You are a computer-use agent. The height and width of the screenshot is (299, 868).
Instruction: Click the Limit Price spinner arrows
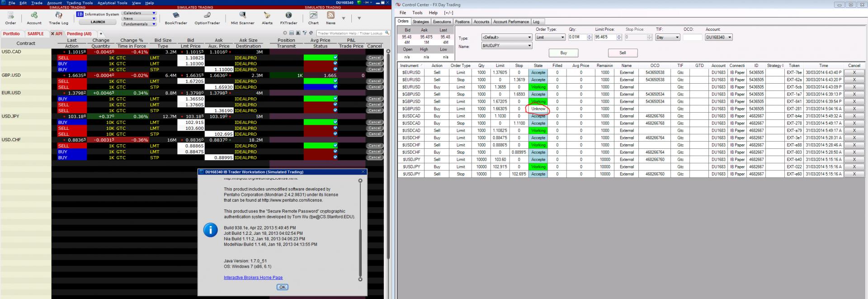click(619, 37)
